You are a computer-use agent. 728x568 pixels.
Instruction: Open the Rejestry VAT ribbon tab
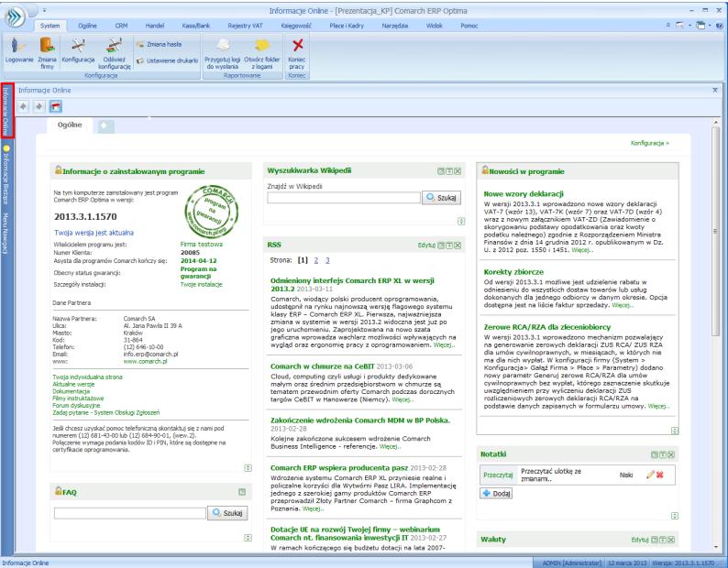point(245,26)
